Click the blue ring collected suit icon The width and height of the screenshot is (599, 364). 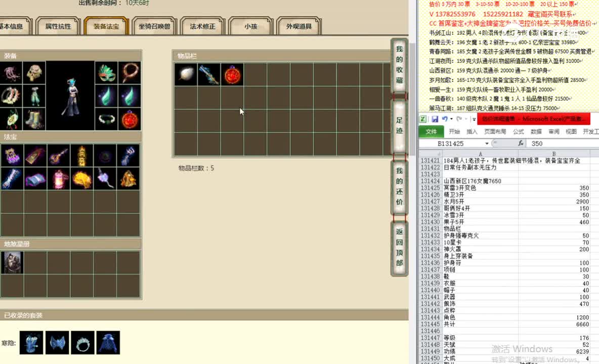82,343
